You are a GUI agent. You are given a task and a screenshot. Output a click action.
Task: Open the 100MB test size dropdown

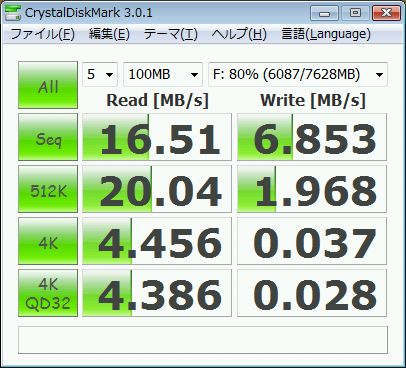click(x=163, y=74)
